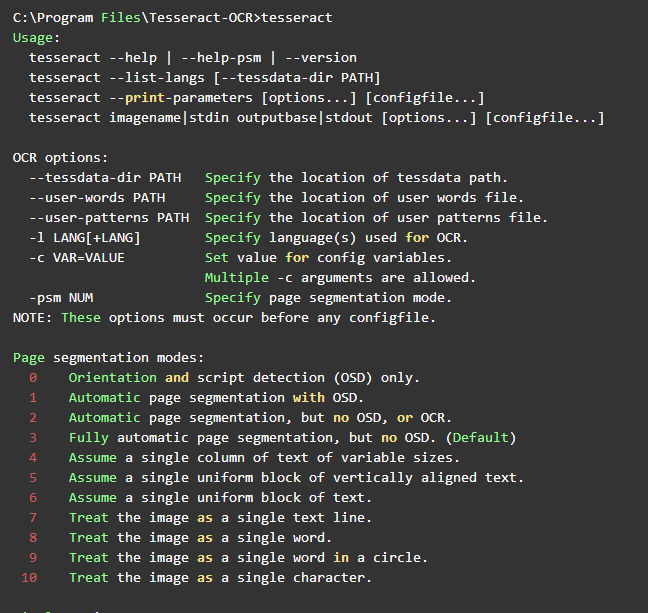This screenshot has width=648, height=613.
Task: Click the '-l LANG[+LANG]' option
Action: click(x=85, y=238)
